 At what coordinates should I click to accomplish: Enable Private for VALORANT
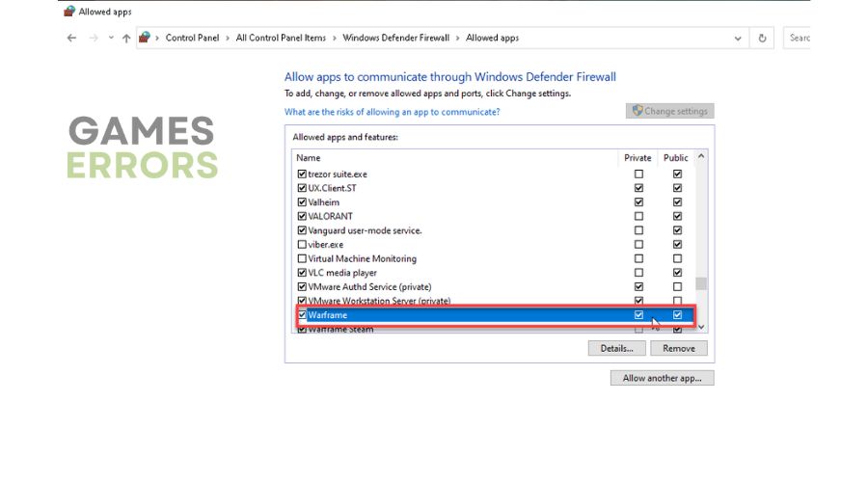[638, 216]
